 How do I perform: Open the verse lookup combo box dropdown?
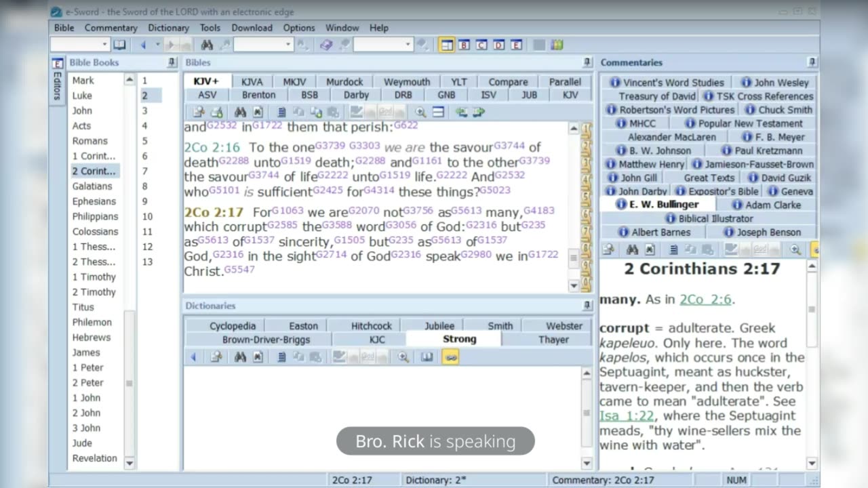point(104,45)
